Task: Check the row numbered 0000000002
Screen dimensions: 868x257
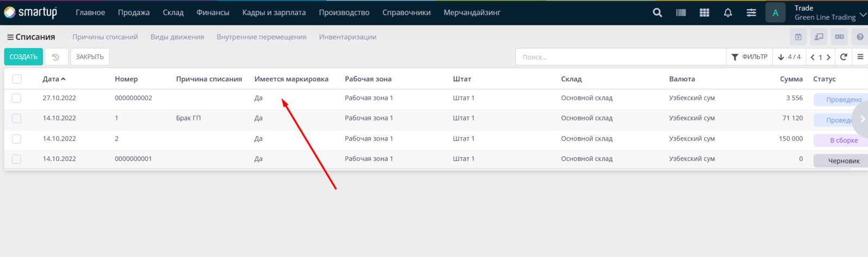Action: 17,98
